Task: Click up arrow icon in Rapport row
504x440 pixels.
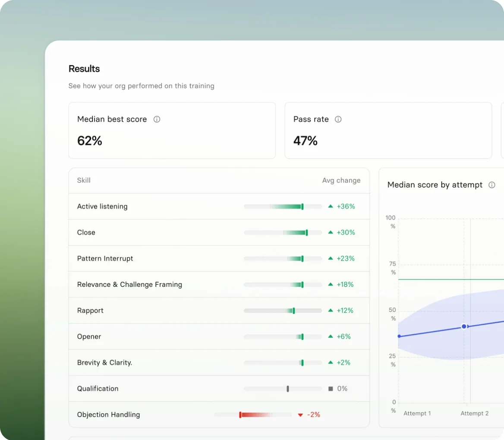Action: [x=331, y=311]
